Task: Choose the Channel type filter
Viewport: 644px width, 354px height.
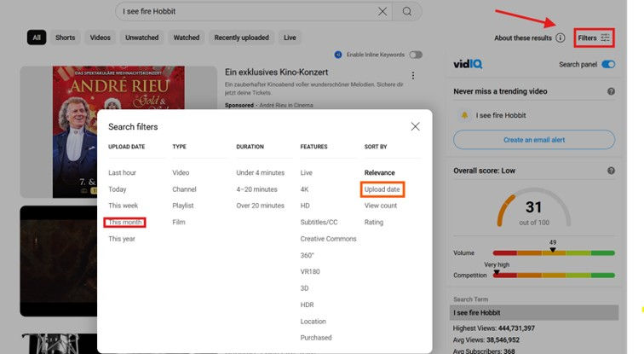Action: (x=184, y=189)
